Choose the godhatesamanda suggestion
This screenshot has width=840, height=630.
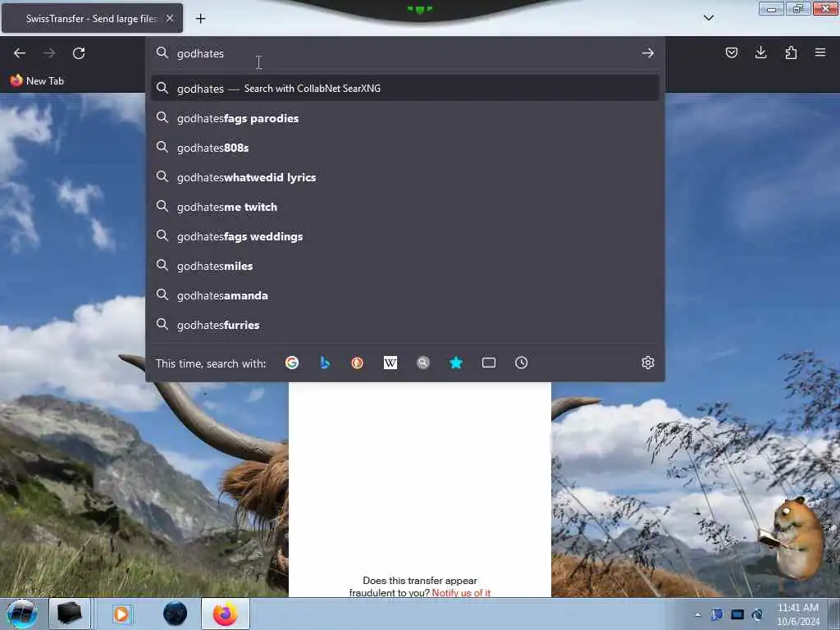pos(404,295)
